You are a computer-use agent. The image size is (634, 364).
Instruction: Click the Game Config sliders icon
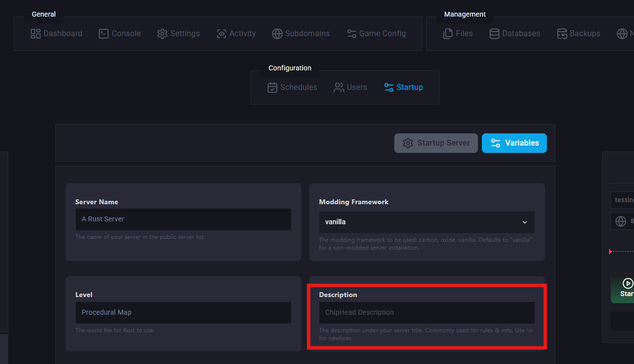(352, 34)
